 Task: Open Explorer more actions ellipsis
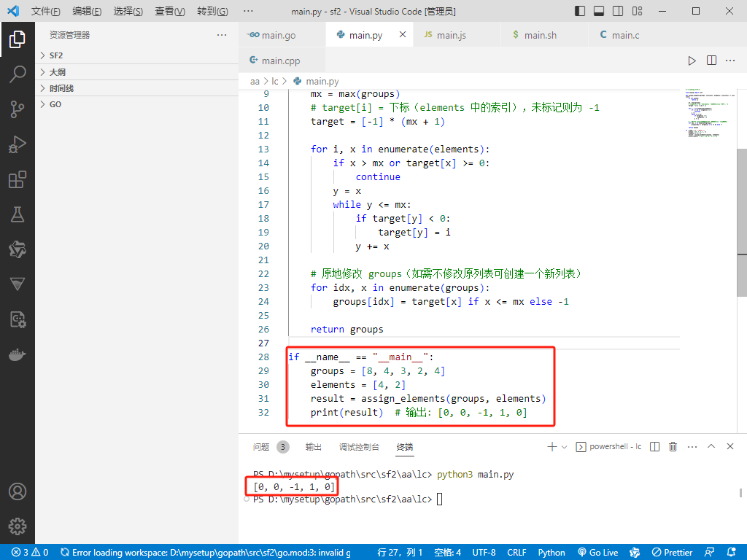tap(222, 35)
